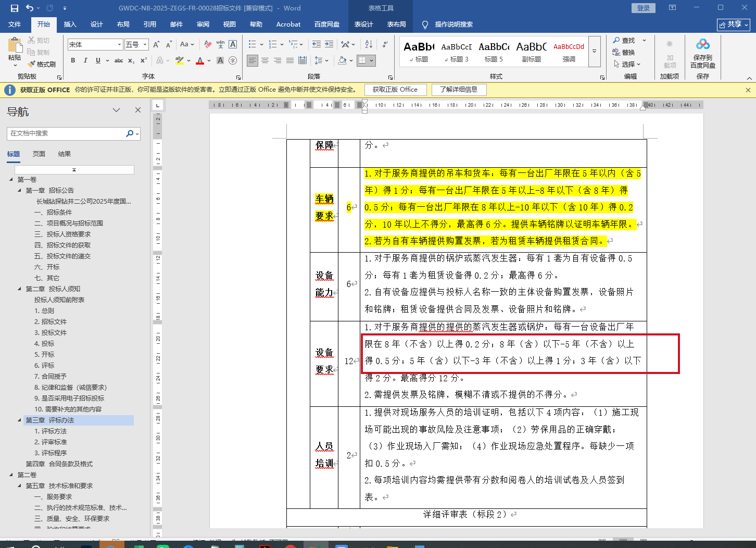Open the File (文件) menu

click(15, 24)
